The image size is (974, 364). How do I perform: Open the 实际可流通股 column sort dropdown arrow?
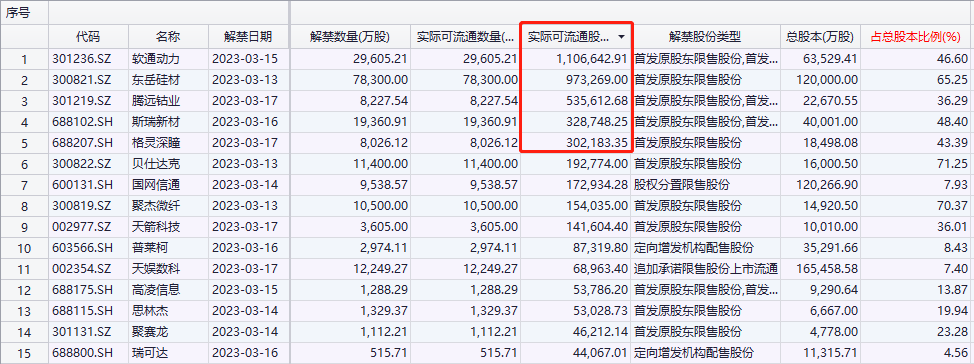click(621, 37)
